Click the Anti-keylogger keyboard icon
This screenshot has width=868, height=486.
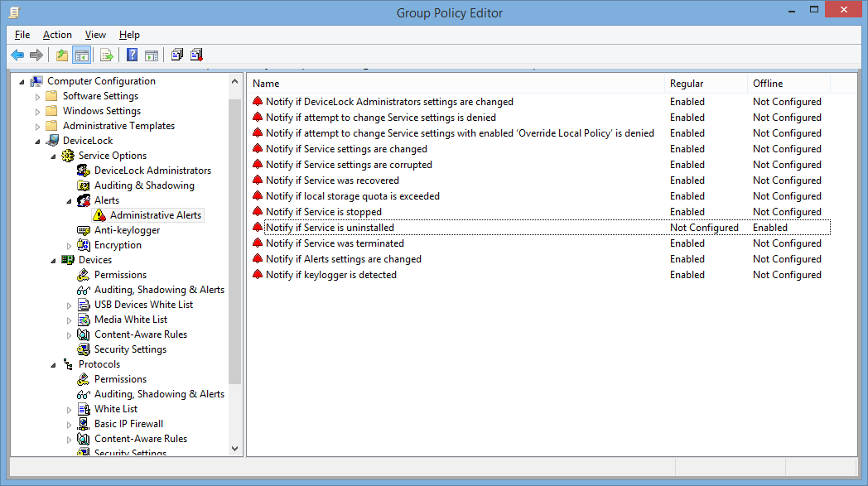(x=84, y=230)
